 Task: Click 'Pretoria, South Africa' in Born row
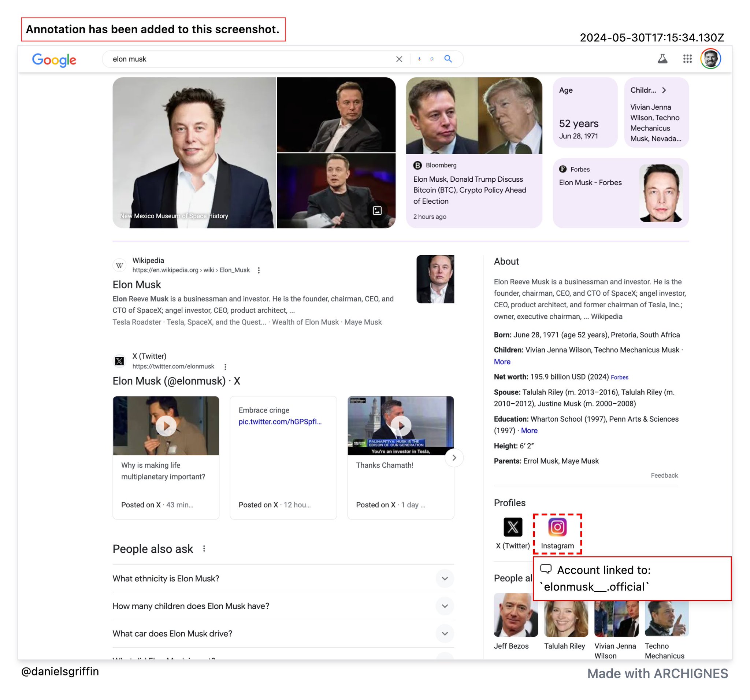pos(645,335)
